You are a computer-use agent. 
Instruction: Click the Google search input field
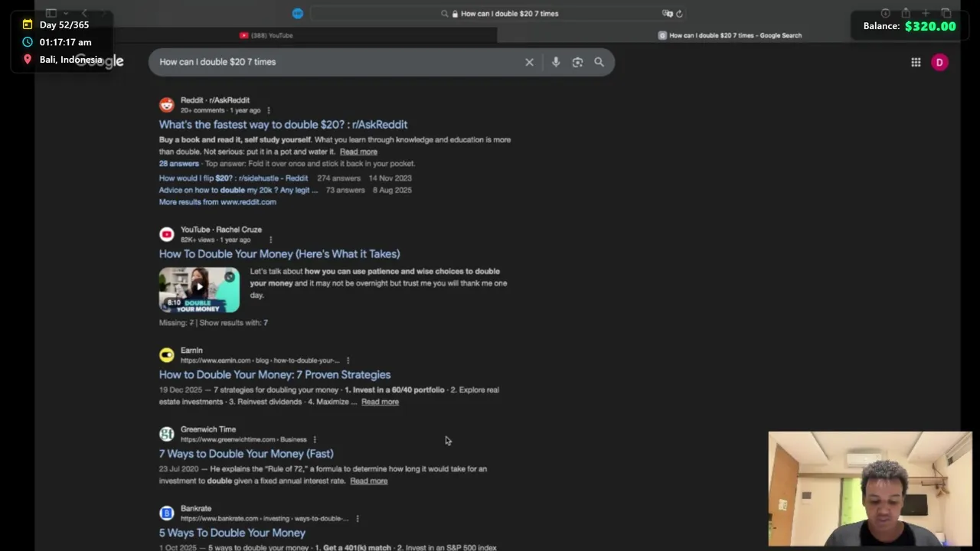(x=337, y=62)
